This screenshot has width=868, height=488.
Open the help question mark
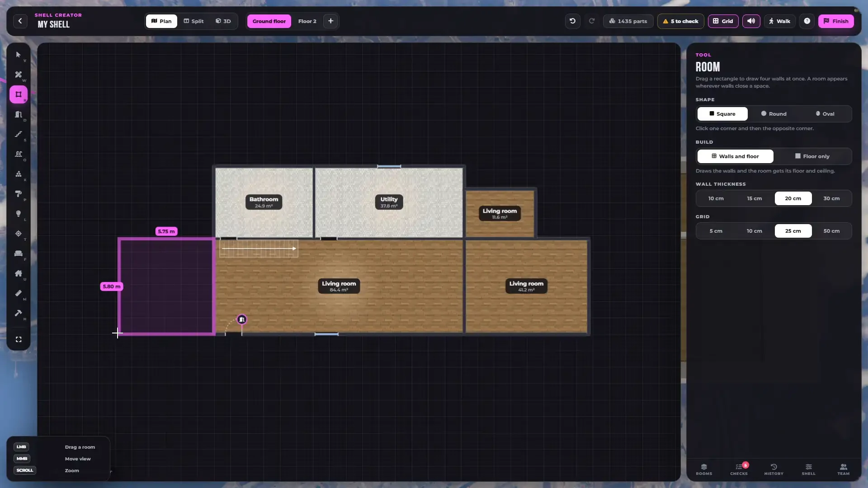(807, 21)
